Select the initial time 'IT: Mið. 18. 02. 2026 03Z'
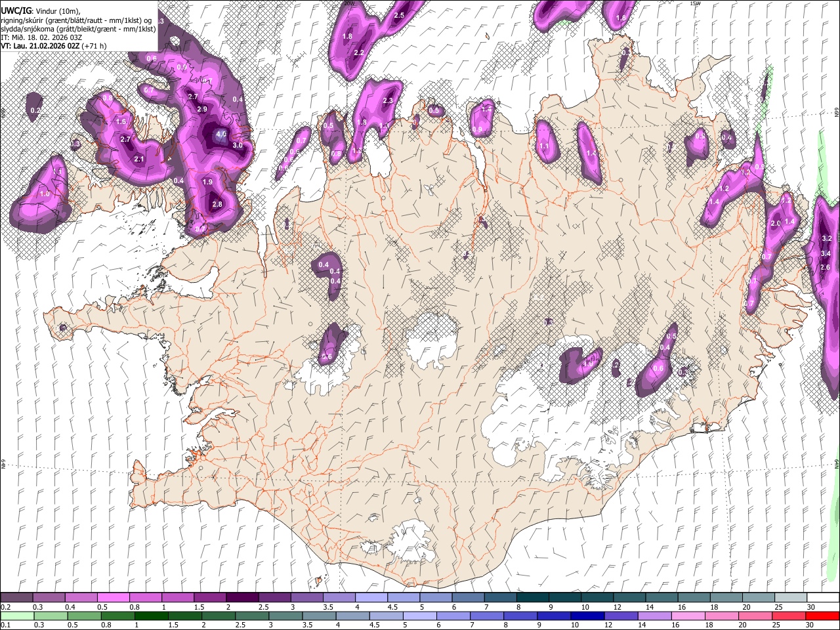The image size is (840, 630). tap(41, 37)
